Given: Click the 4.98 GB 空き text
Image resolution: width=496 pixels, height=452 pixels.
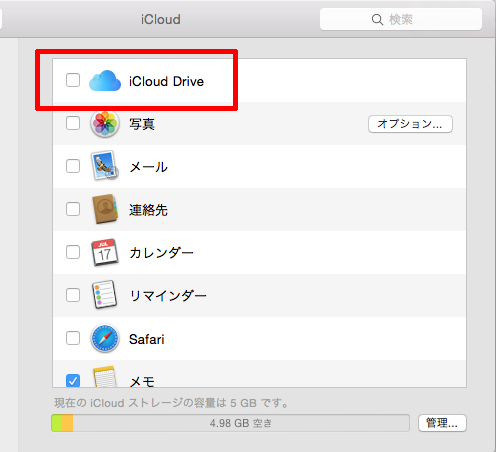Looking at the screenshot, I should click(241, 423).
